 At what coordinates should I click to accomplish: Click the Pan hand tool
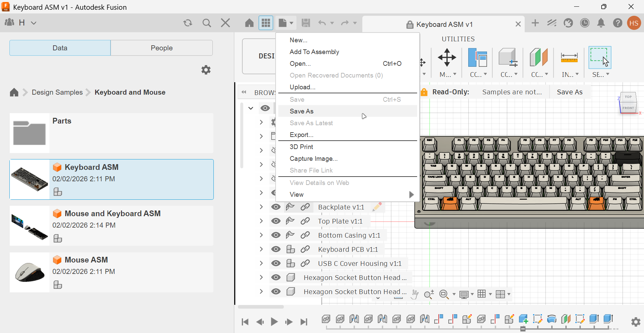415,294
